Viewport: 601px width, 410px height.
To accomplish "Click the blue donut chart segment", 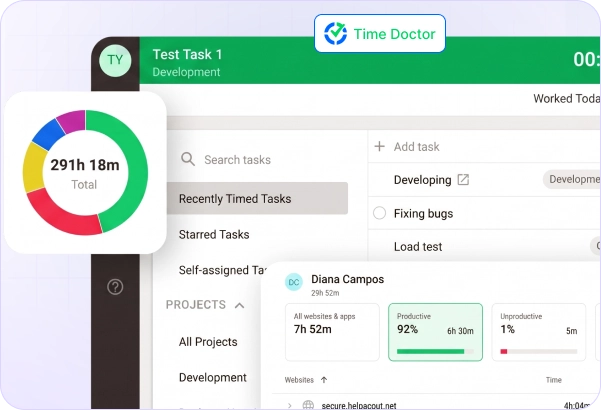I will pyautogui.click(x=49, y=134).
